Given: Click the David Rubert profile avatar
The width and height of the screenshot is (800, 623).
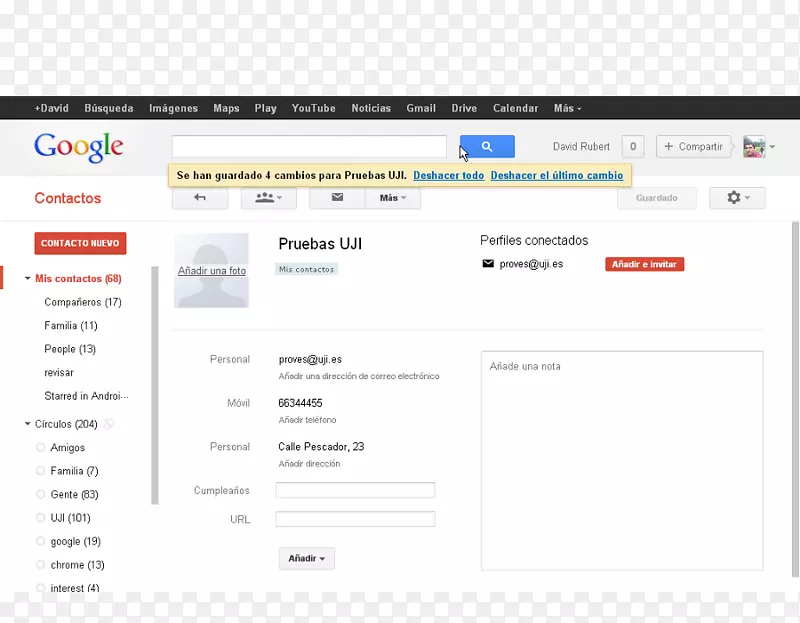Looking at the screenshot, I should (754, 146).
